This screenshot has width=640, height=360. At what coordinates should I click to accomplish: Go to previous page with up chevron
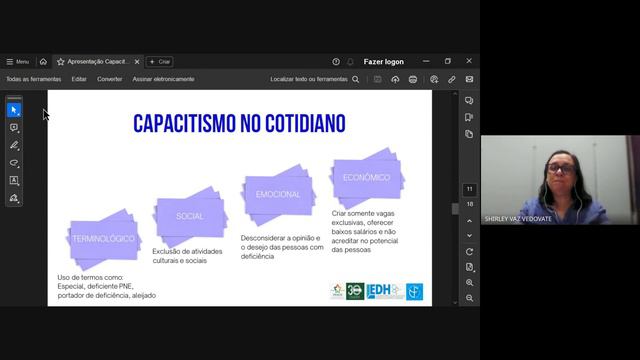(x=469, y=221)
